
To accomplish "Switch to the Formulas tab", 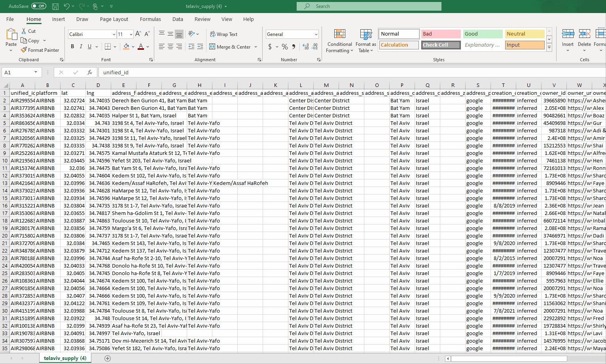I will [x=150, y=19].
